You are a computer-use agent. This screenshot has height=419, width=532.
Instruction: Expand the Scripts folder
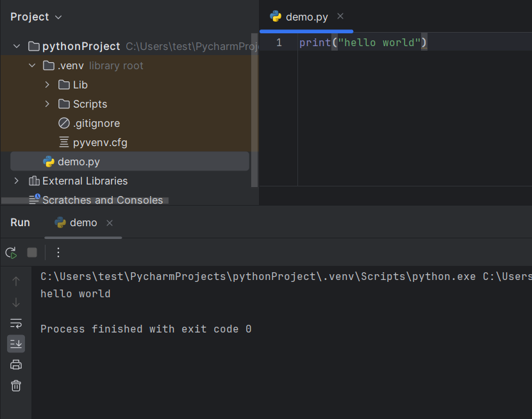tap(47, 104)
